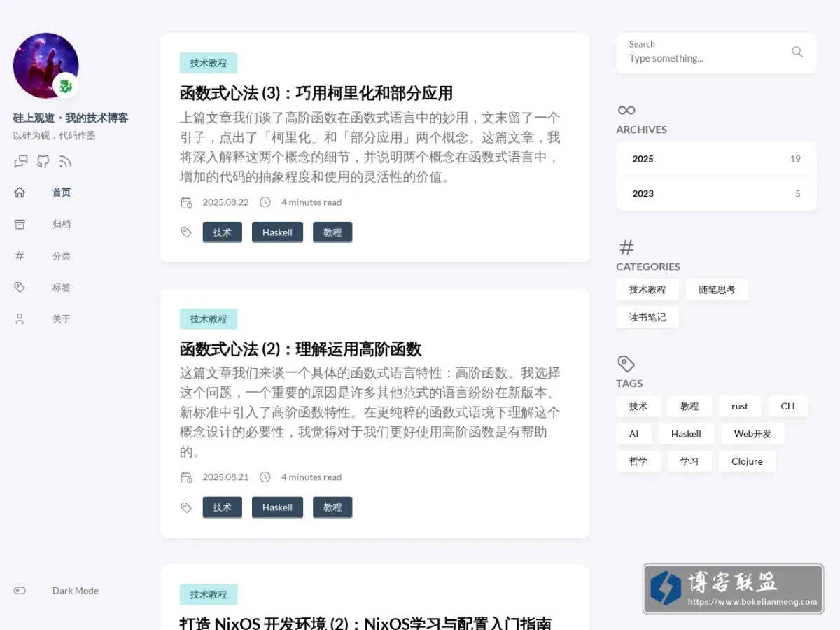Toggle the Dark Mode switch

[20, 591]
